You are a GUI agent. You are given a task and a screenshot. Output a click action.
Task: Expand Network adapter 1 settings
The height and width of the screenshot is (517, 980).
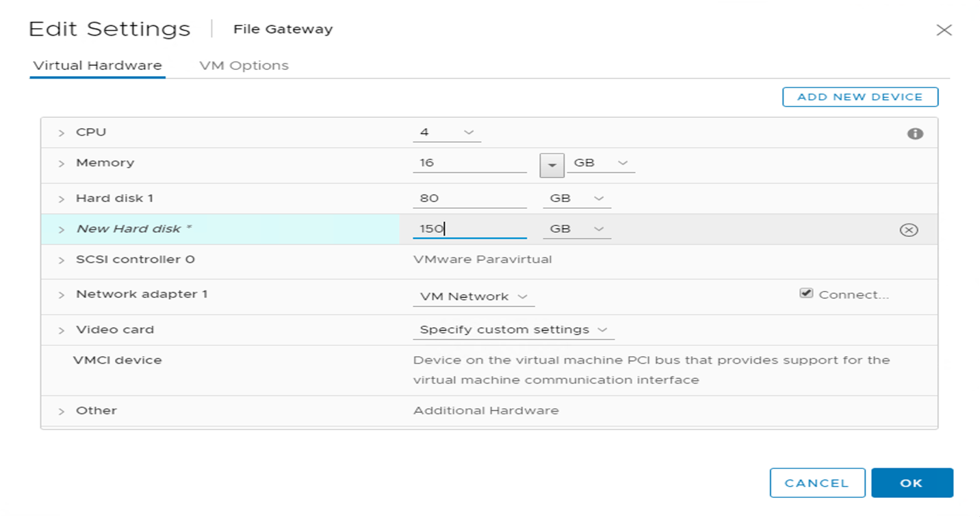61,296
